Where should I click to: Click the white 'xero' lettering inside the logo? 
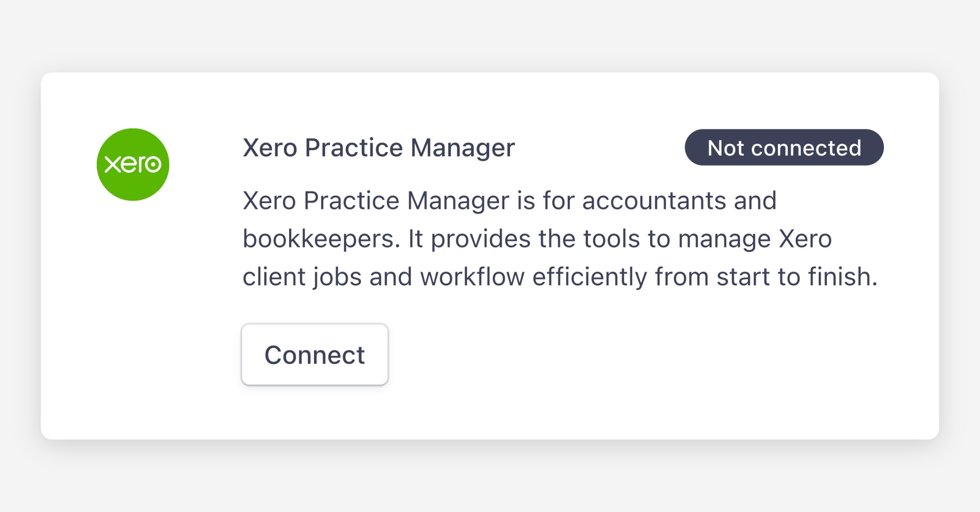(x=133, y=164)
